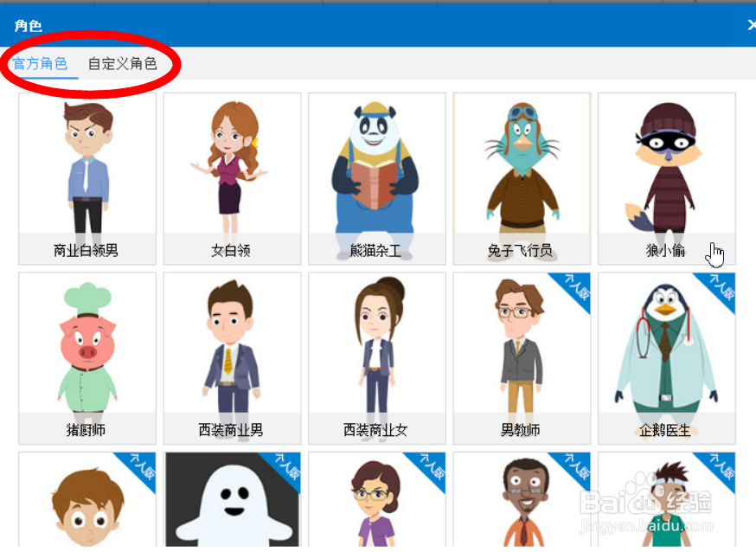Click the 西装商业男 name label
Screen dimensions: 756x552
tap(230, 429)
